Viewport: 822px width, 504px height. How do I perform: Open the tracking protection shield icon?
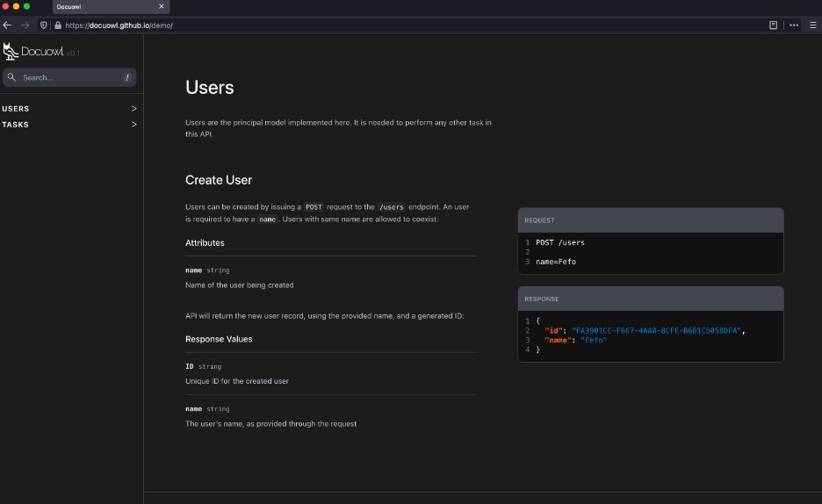point(44,25)
